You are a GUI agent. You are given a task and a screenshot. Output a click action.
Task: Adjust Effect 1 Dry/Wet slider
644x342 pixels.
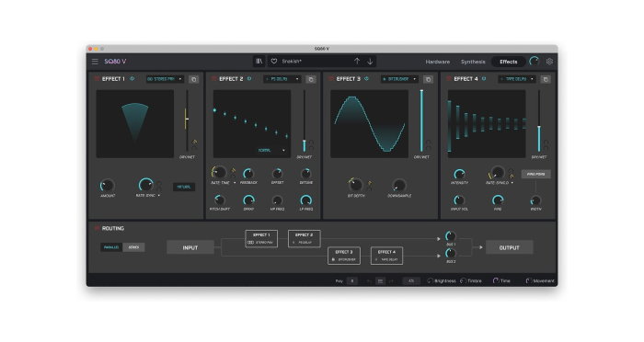coord(187,121)
